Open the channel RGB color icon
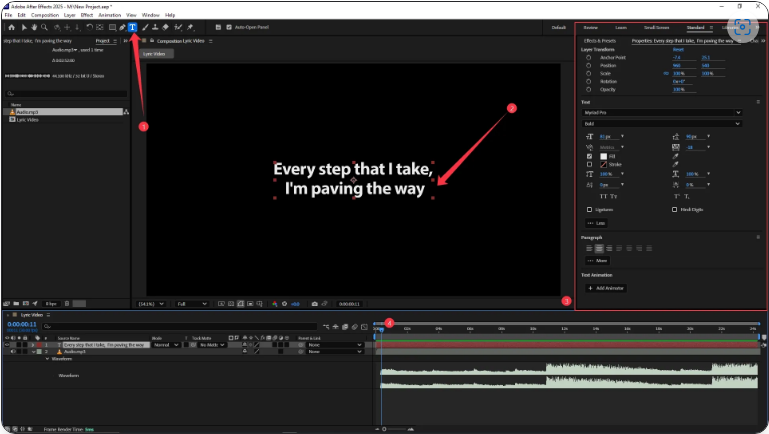The width and height of the screenshot is (769, 434). pos(275,304)
